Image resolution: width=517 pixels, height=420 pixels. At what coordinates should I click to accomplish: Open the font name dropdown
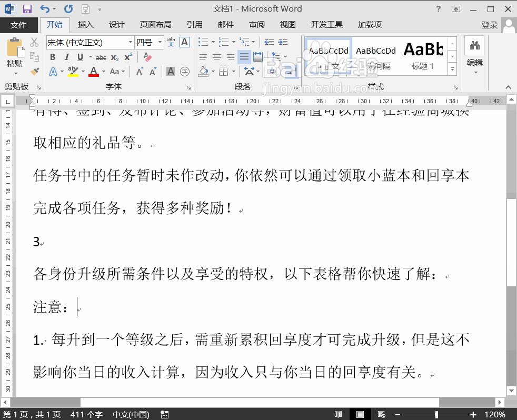pyautogui.click(x=131, y=42)
